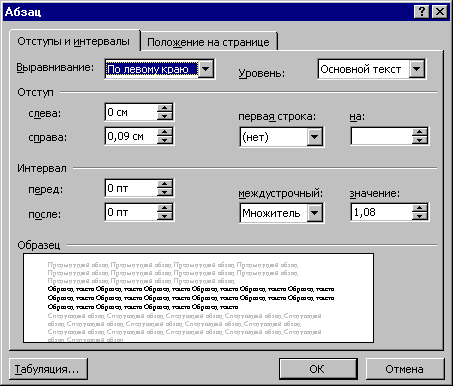This screenshot has height=386, width=453.
Task: Click the Выравнивание: label
Action: 55,68
